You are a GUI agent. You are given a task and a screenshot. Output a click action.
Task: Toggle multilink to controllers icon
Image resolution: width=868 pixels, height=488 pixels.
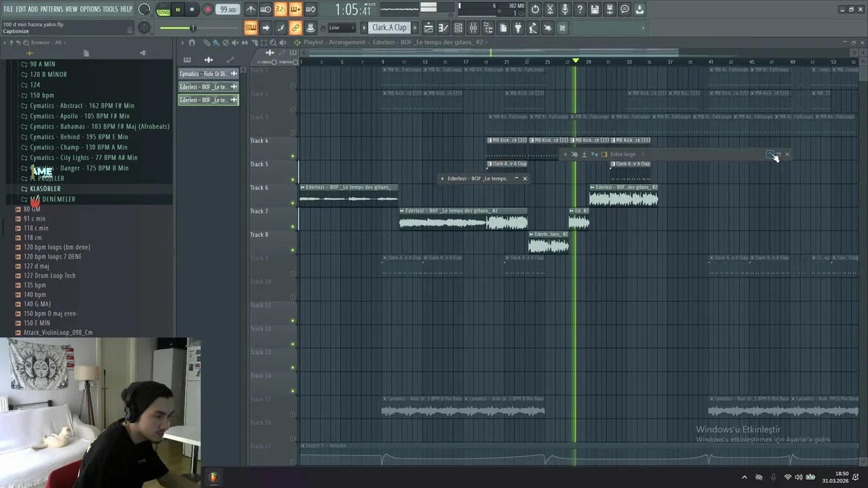pyautogui.click(x=296, y=28)
